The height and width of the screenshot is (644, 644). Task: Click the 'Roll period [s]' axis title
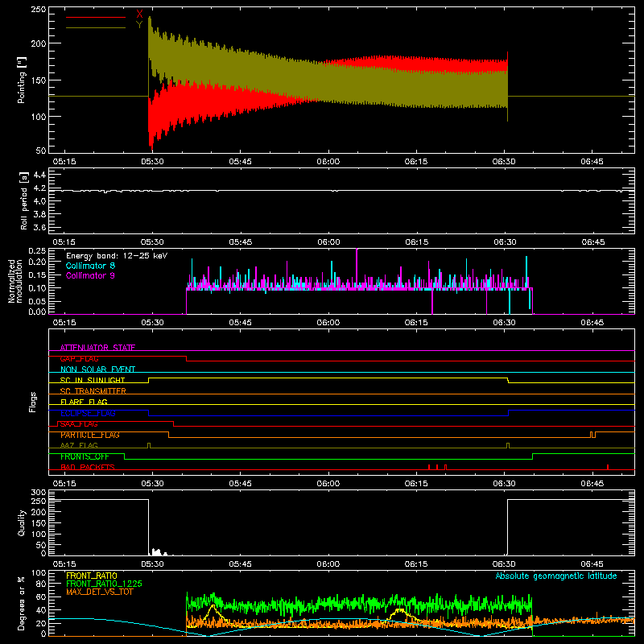tap(24, 200)
